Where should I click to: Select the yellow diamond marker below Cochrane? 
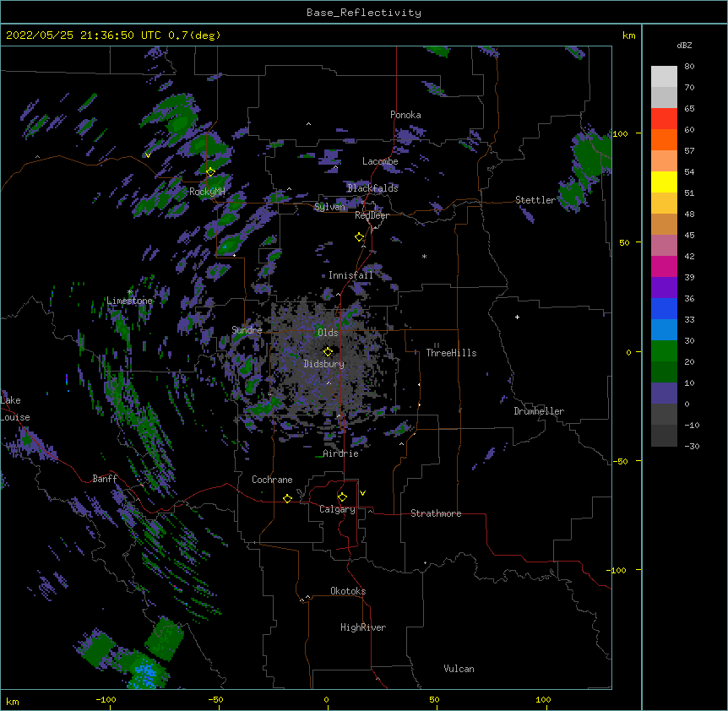287,498
